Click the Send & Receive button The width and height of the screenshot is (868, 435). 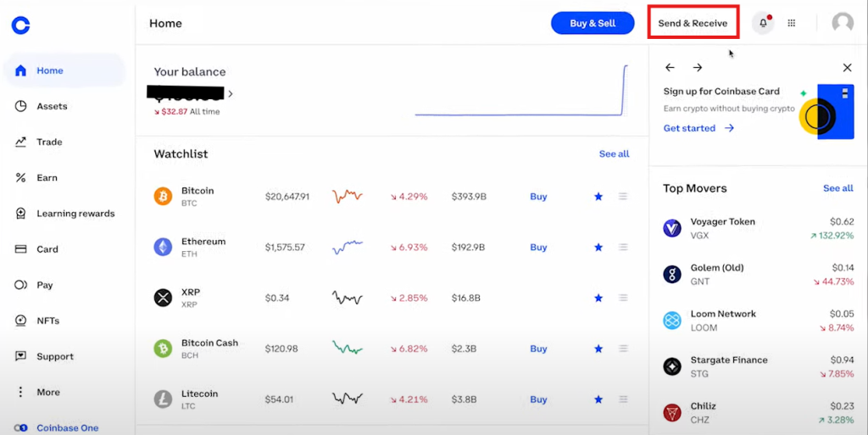click(x=693, y=23)
